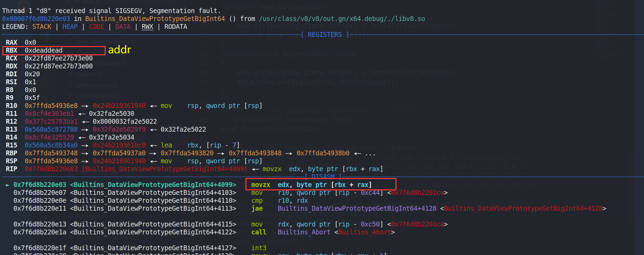Image resolution: width=644 pixels, height=255 pixels.
Task: Click the int3 instruction line
Action: click(259, 248)
